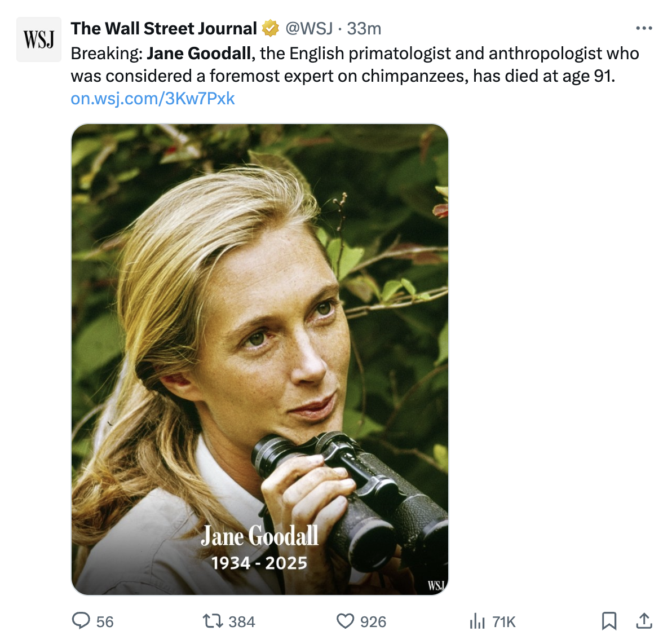
Task: Click the 71K views count
Action: tap(504, 622)
